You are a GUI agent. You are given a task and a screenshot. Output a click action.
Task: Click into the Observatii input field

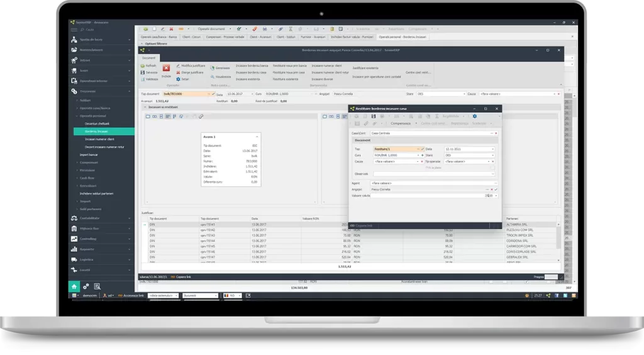(x=434, y=174)
